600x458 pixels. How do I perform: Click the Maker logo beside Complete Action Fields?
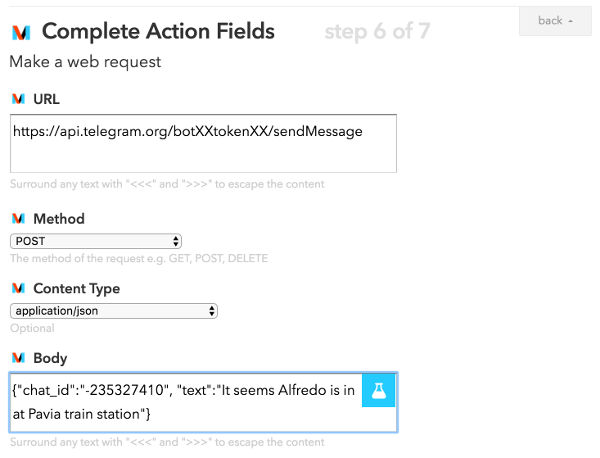pos(21,33)
